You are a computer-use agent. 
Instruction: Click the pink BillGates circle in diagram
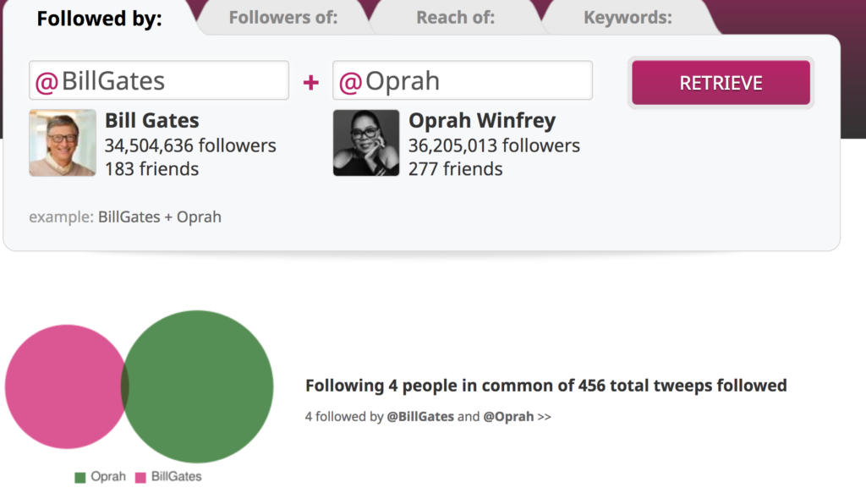click(x=61, y=386)
